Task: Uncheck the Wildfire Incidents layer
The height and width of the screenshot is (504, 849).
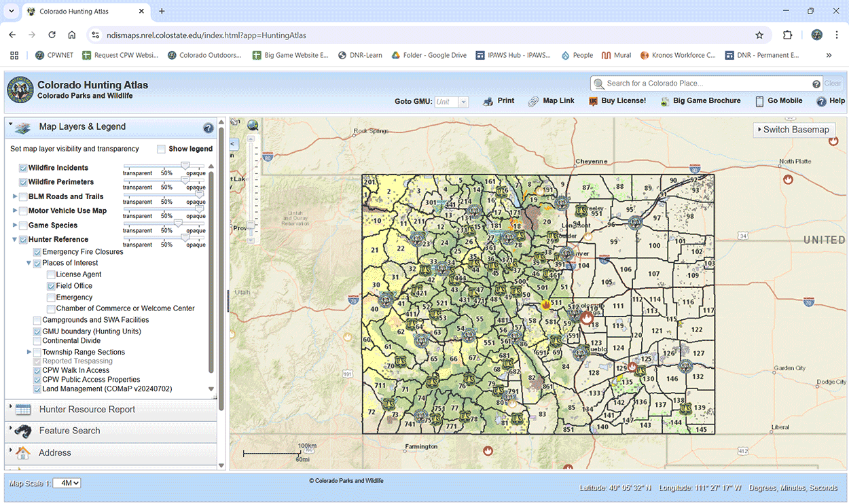Action: click(24, 168)
